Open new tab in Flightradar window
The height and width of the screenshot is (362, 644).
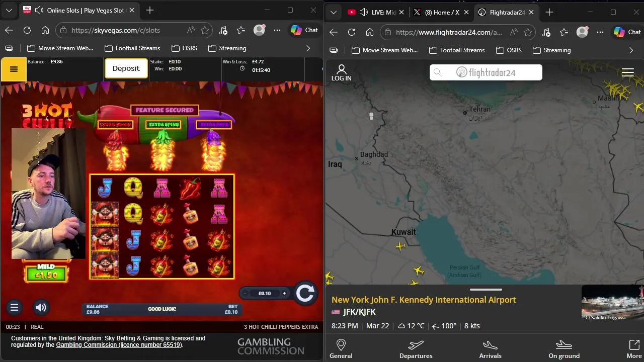point(549,12)
